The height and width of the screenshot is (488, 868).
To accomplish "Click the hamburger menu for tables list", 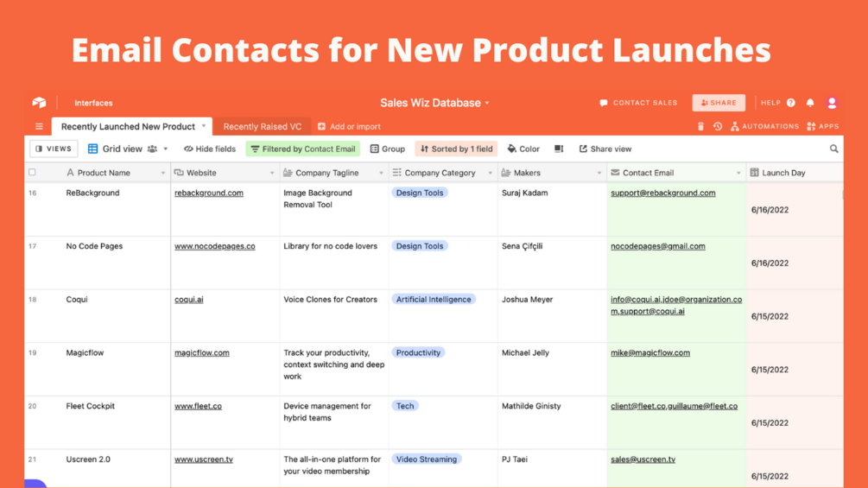I will click(39, 126).
